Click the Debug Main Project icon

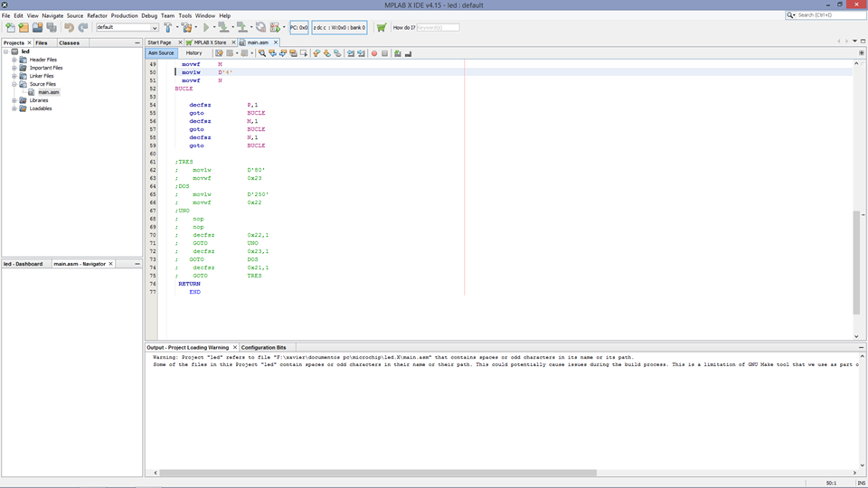[275, 27]
